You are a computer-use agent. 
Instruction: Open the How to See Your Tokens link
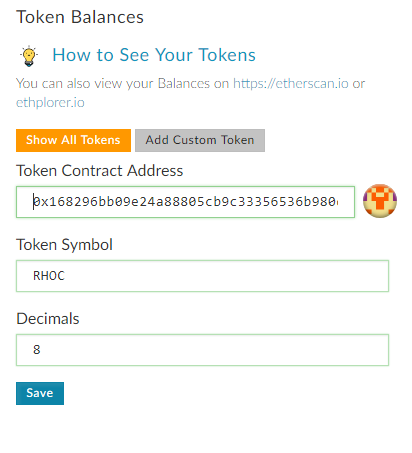pos(154,55)
